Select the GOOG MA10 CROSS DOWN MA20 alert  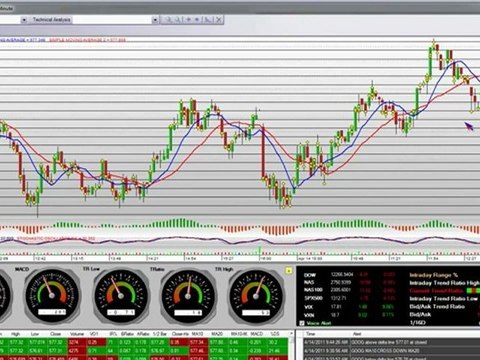tap(392, 351)
